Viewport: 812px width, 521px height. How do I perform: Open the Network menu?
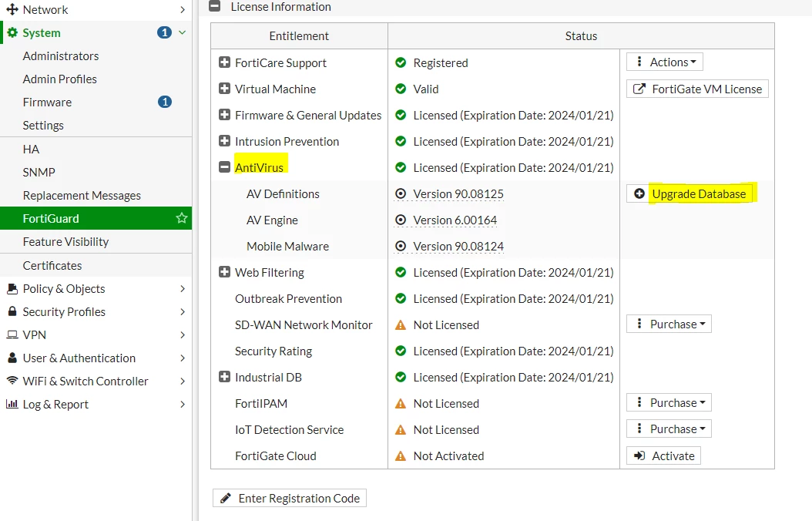click(96, 9)
